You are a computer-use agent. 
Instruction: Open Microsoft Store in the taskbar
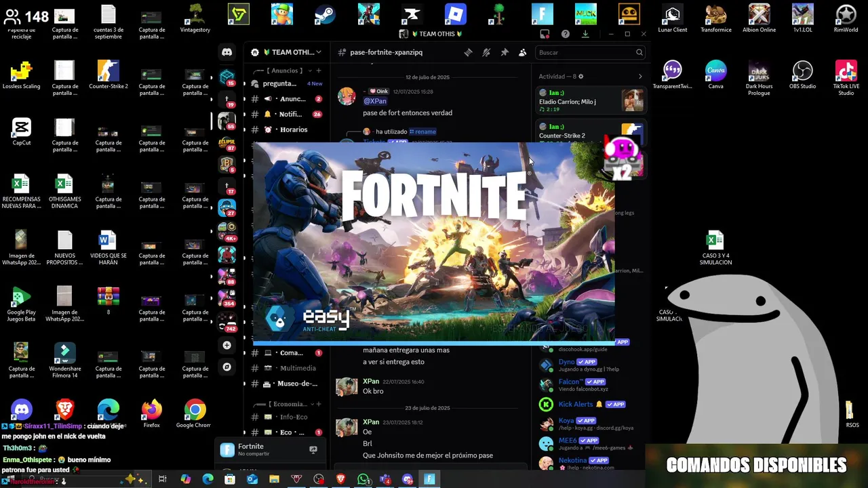(x=230, y=479)
